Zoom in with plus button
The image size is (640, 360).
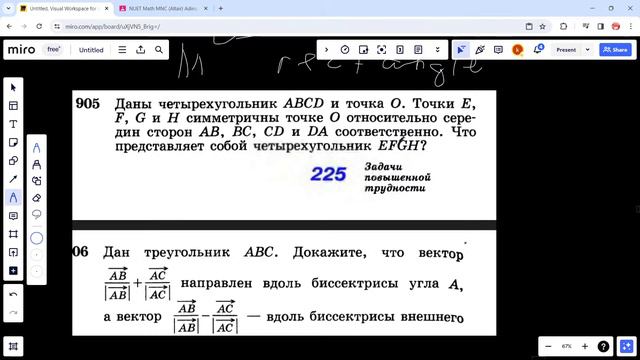(x=585, y=346)
